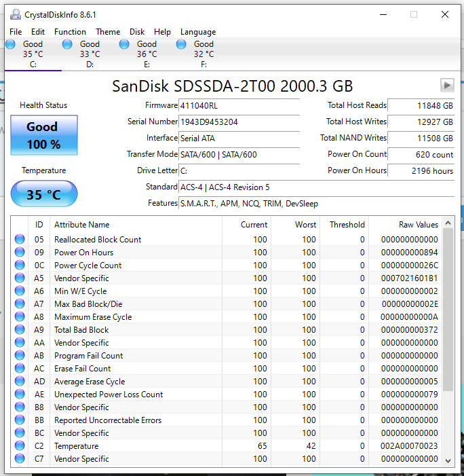This screenshot has height=476, width=464.
Task: Click the Power On Count value
Action: pyautogui.click(x=421, y=155)
